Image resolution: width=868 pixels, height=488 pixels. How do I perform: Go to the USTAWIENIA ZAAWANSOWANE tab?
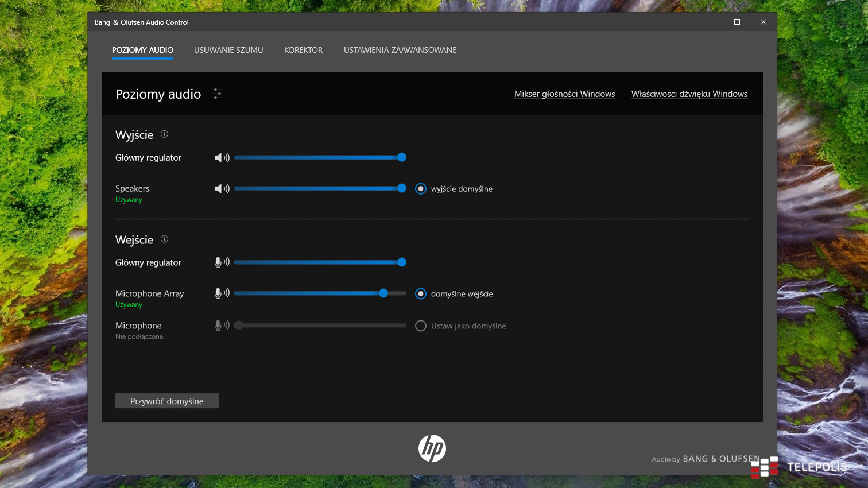[x=400, y=50]
